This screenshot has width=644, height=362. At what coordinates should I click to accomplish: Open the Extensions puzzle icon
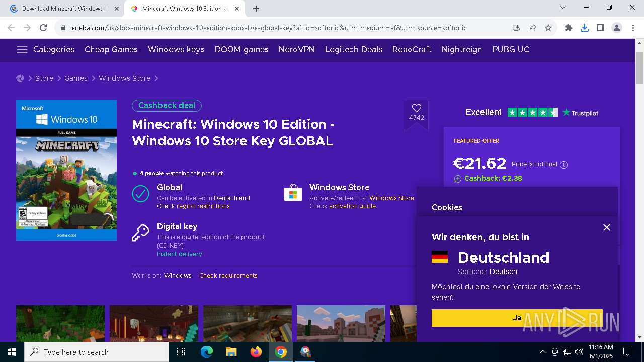click(x=569, y=28)
